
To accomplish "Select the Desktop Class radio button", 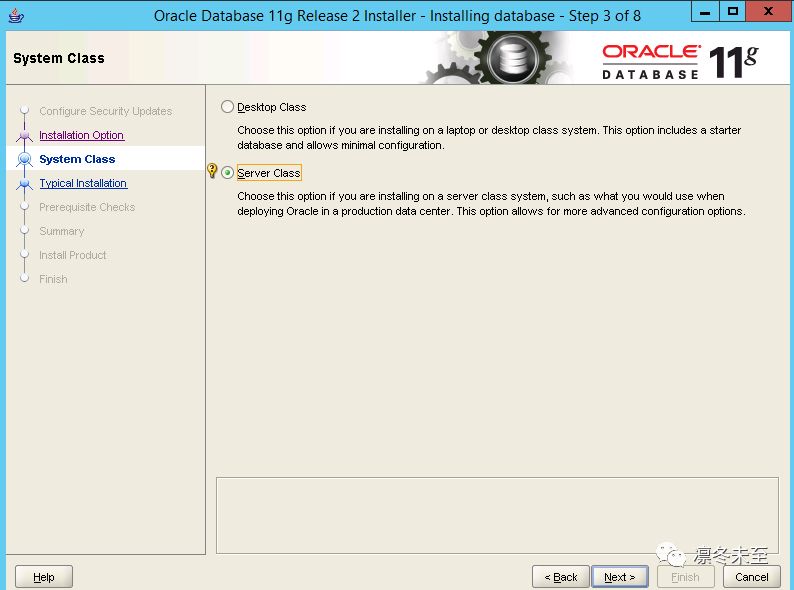I will click(x=227, y=107).
